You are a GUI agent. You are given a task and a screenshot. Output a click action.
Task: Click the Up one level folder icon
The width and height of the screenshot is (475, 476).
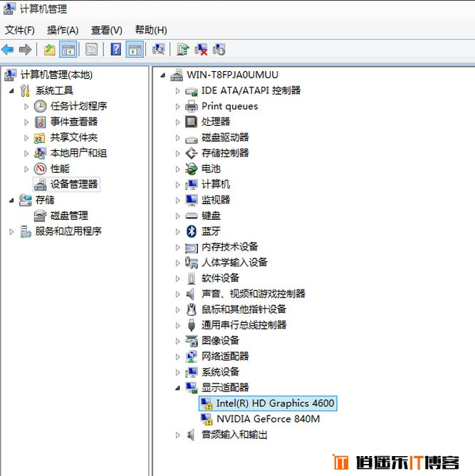coord(50,50)
